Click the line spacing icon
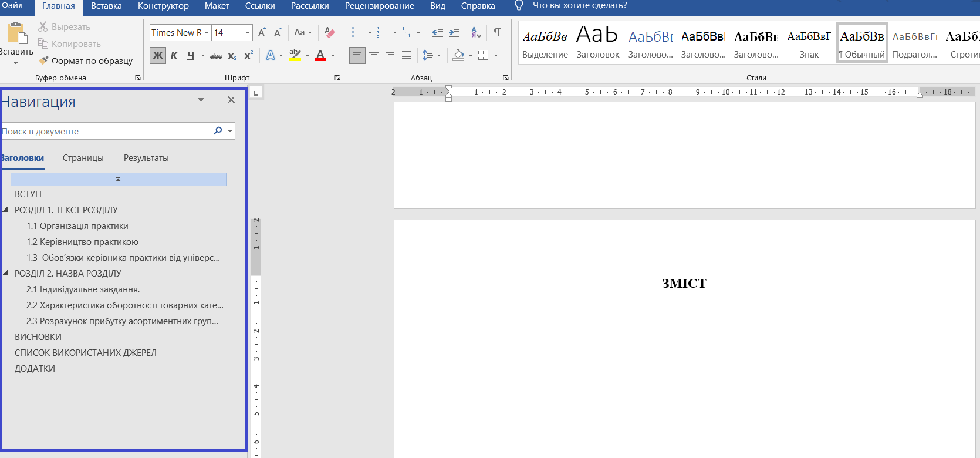Viewport: 980px width, 458px height. tap(428, 55)
